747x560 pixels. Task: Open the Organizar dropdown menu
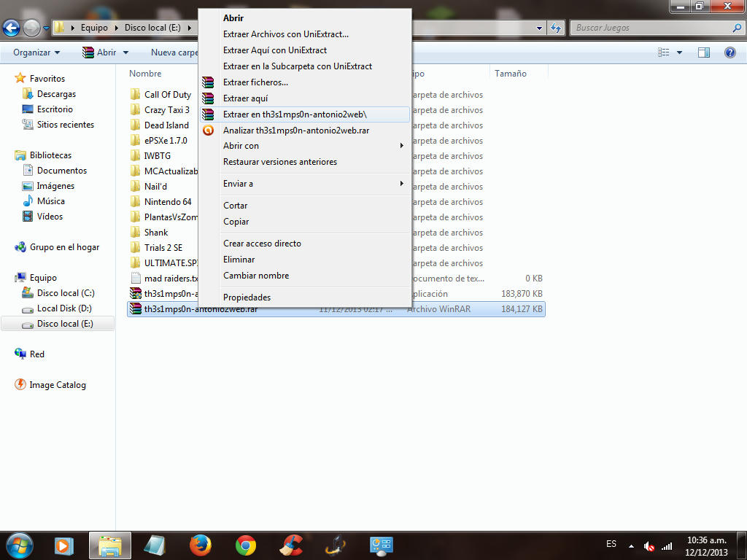[x=36, y=52]
